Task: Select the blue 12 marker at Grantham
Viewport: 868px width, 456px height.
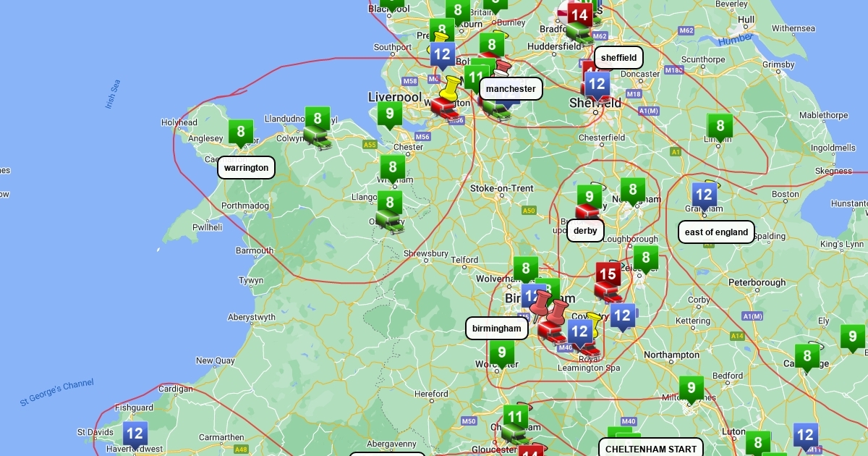Action: click(704, 194)
